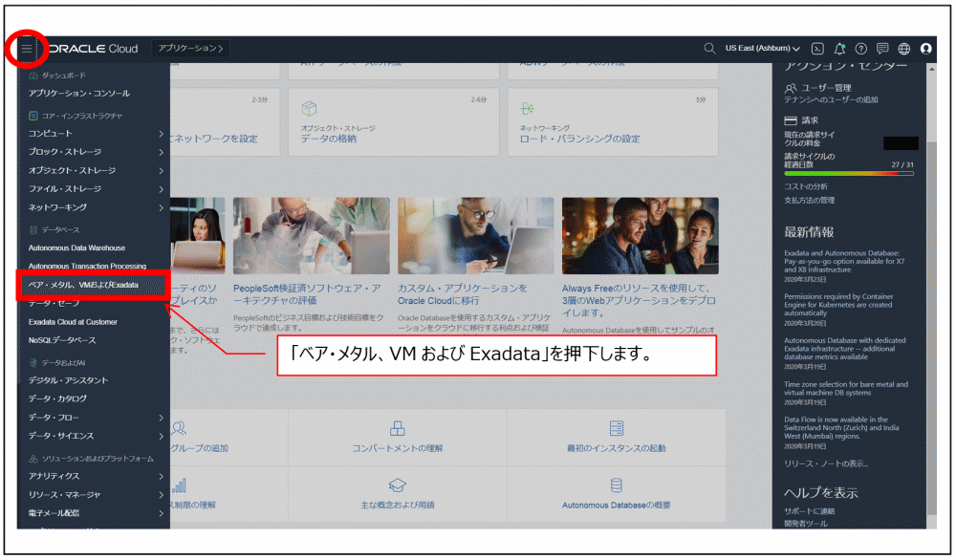
Task: Open the Container Engine permissions news item
Action: click(838, 305)
